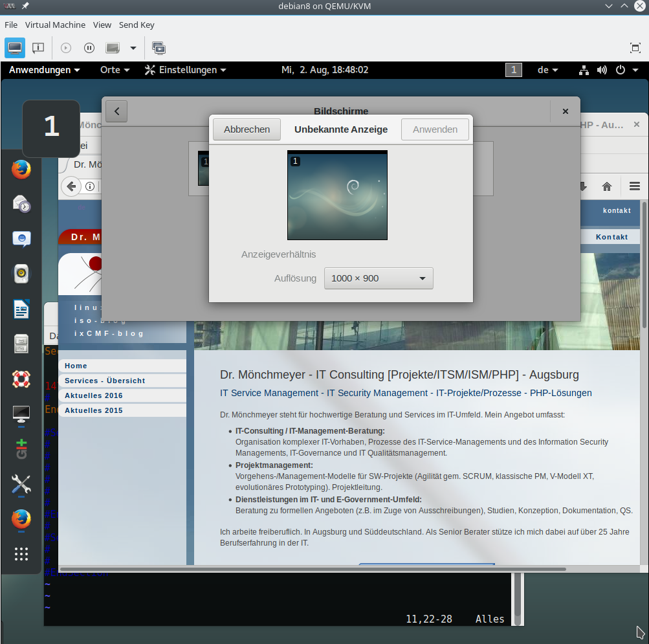
Task: Click the network icon in top bar
Action: point(584,70)
